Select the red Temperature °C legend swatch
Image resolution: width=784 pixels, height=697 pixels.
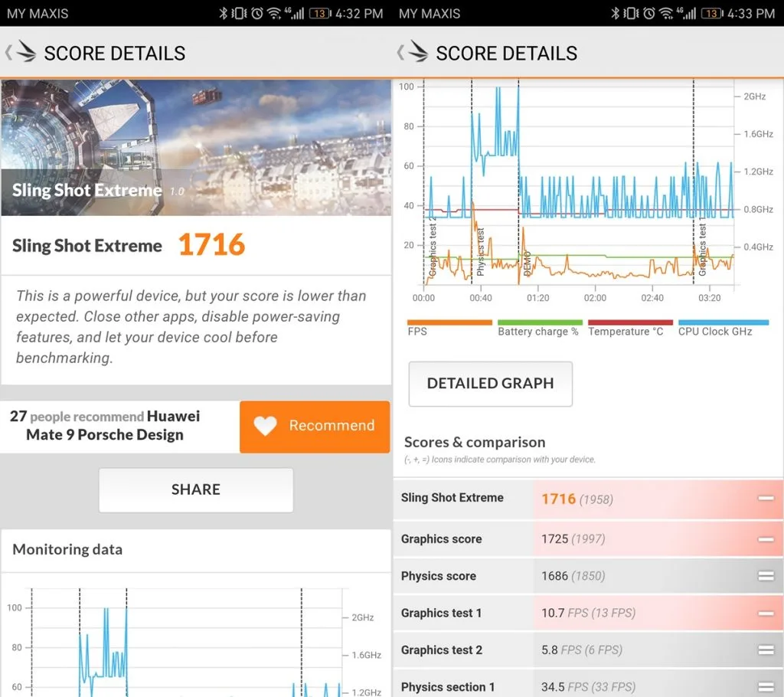pos(631,322)
